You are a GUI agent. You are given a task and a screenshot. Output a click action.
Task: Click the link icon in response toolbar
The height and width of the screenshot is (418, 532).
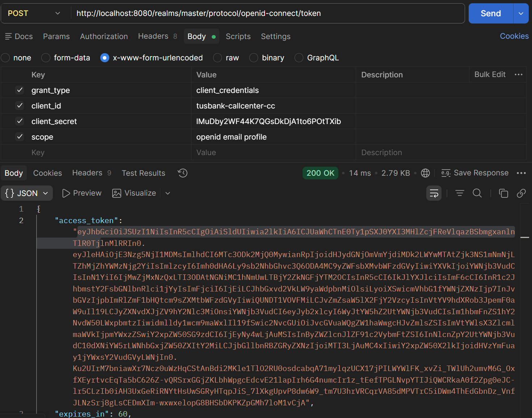pos(521,193)
